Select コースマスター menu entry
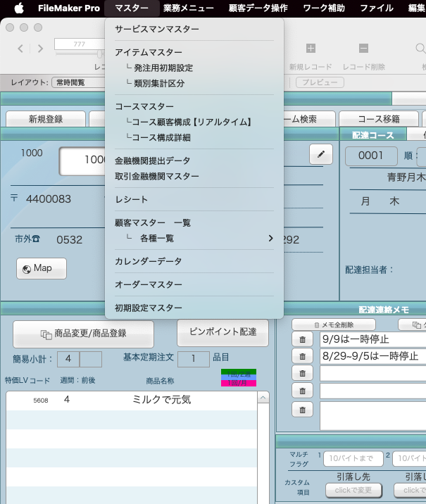The width and height of the screenshot is (426, 504). (194, 106)
